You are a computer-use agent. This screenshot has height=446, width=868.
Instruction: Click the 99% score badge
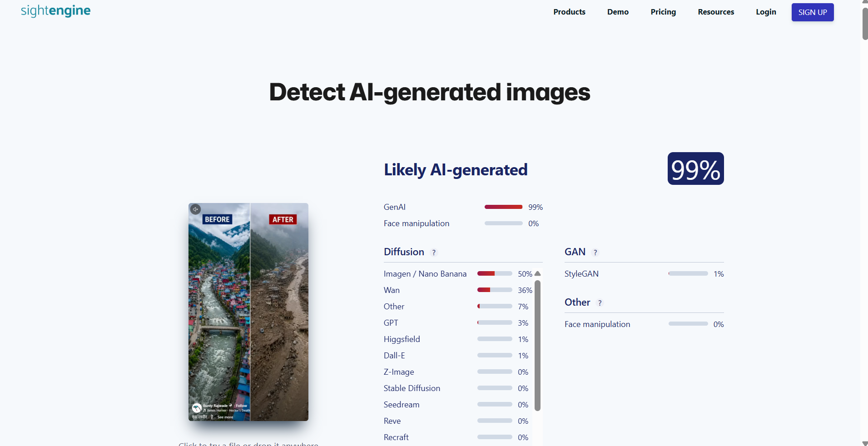point(695,168)
